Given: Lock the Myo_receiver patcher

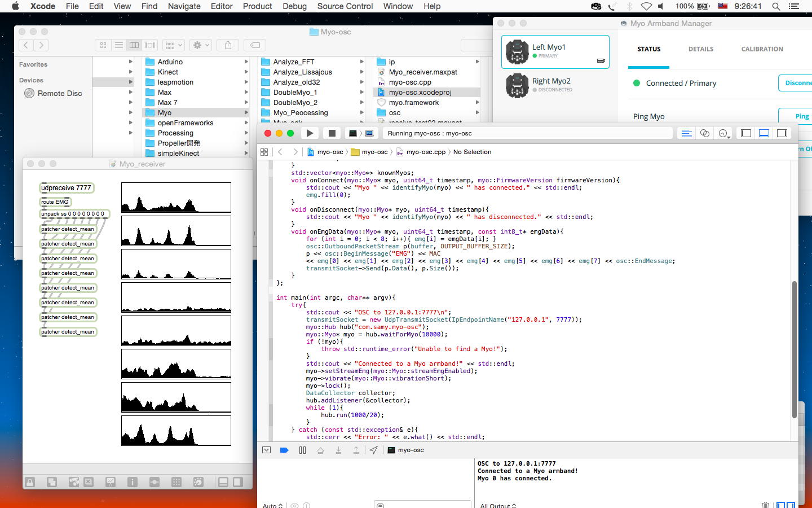Looking at the screenshot, I should point(30,481).
